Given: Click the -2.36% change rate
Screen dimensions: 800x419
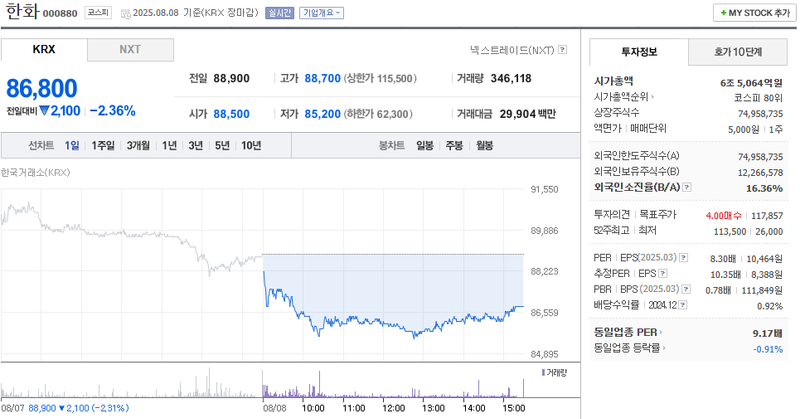Looking at the screenshot, I should [113, 111].
